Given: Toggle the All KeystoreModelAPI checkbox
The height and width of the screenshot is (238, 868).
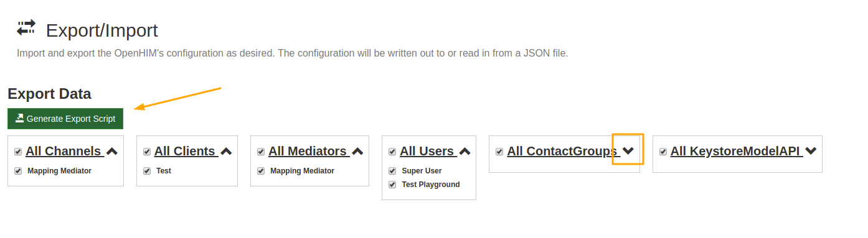Looking at the screenshot, I should [x=663, y=152].
